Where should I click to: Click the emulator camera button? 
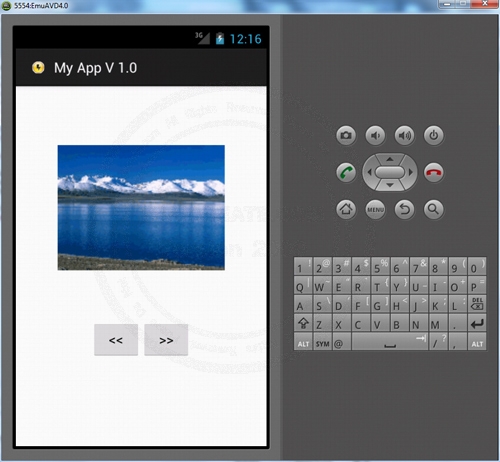[346, 135]
